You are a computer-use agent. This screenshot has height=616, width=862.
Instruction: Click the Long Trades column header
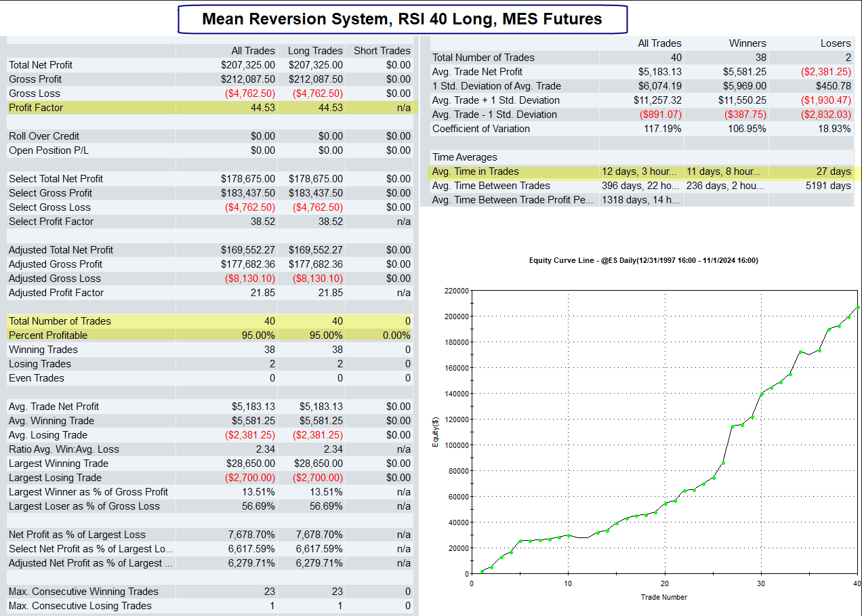point(315,51)
